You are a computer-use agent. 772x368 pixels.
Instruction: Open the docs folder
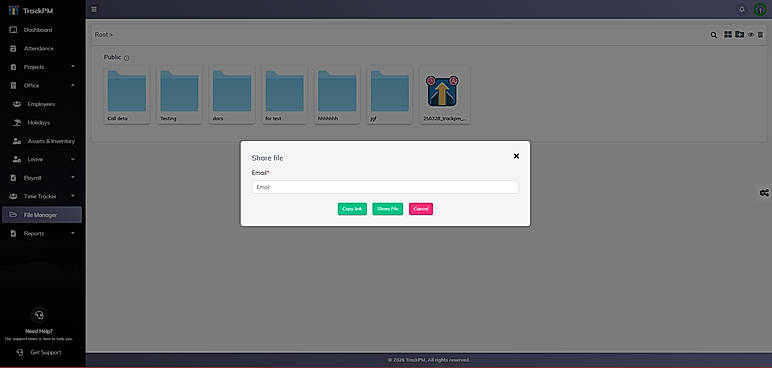pos(232,95)
